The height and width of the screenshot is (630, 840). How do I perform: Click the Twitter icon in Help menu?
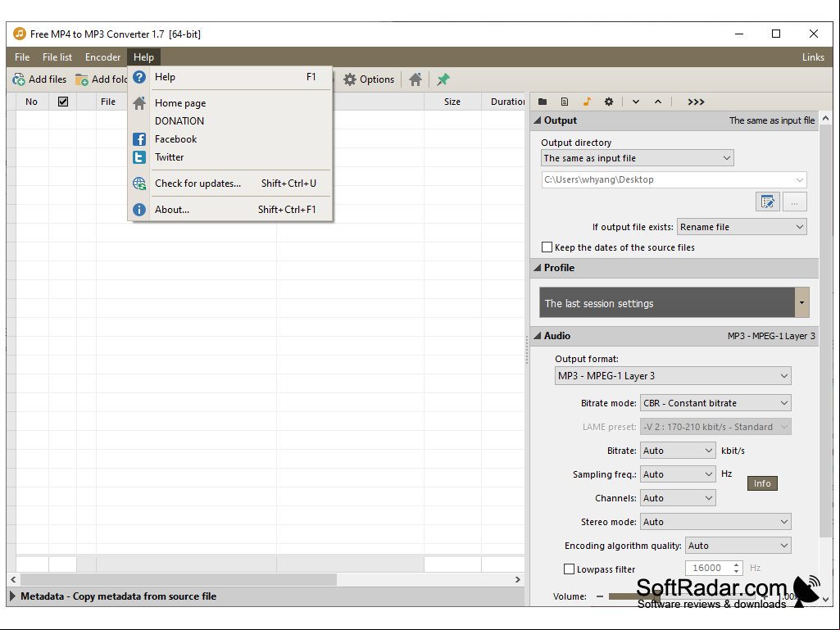coord(139,157)
